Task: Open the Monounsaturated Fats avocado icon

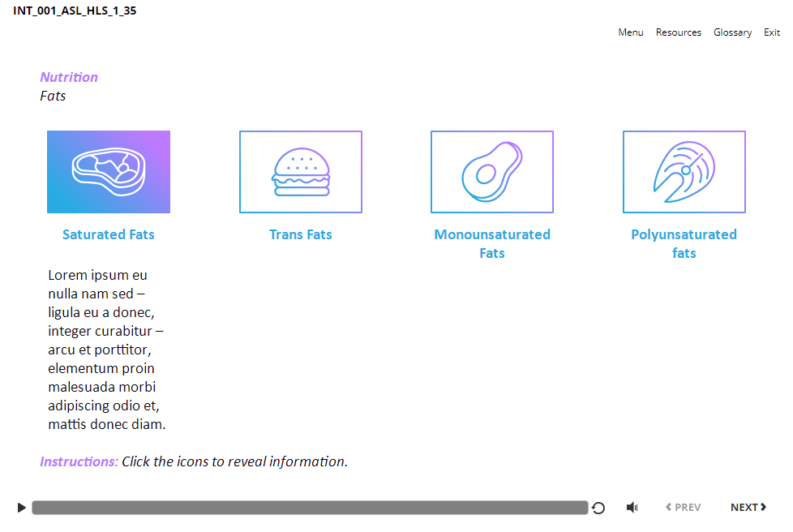Action: (x=492, y=172)
